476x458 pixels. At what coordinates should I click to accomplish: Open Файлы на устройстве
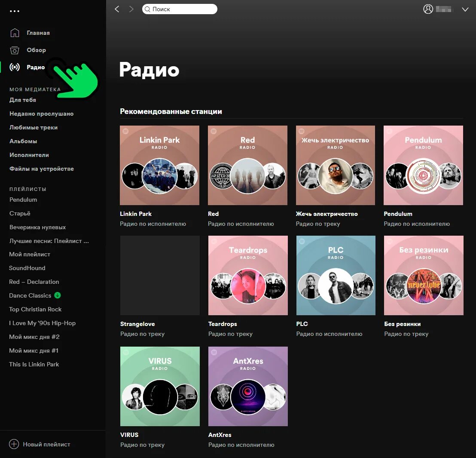[x=42, y=169]
